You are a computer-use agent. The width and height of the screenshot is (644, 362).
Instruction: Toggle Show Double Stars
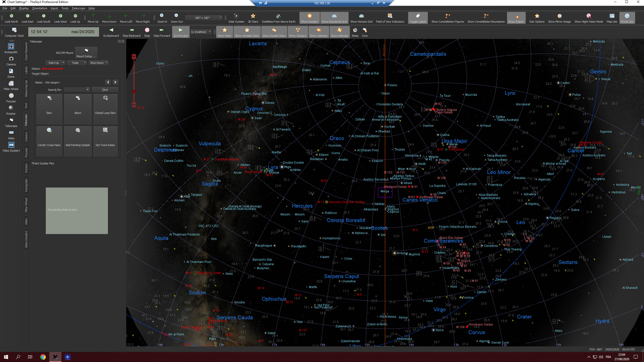(x=274, y=32)
